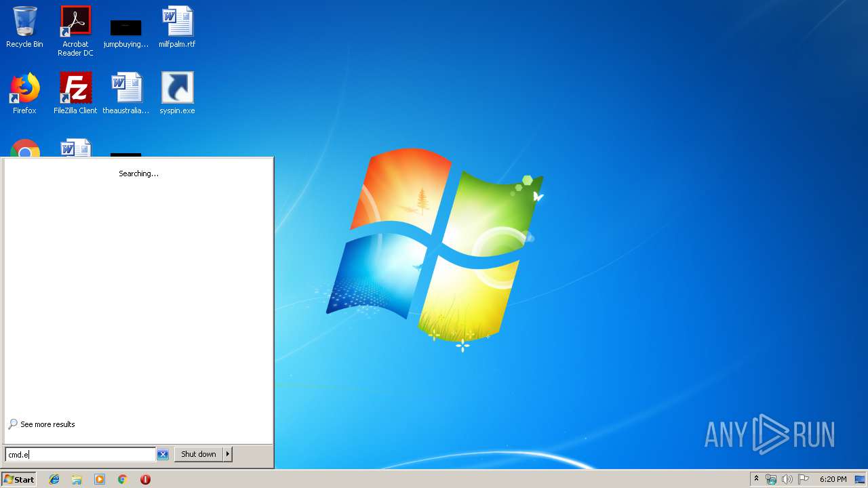
Task: Launch Windows Media Player from taskbar
Action: click(x=100, y=479)
